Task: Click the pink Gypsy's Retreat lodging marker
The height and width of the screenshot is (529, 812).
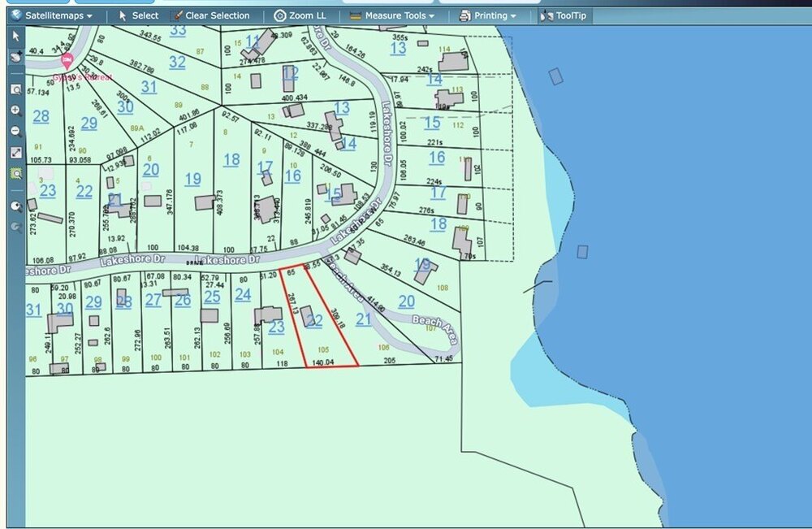Action: (x=68, y=60)
